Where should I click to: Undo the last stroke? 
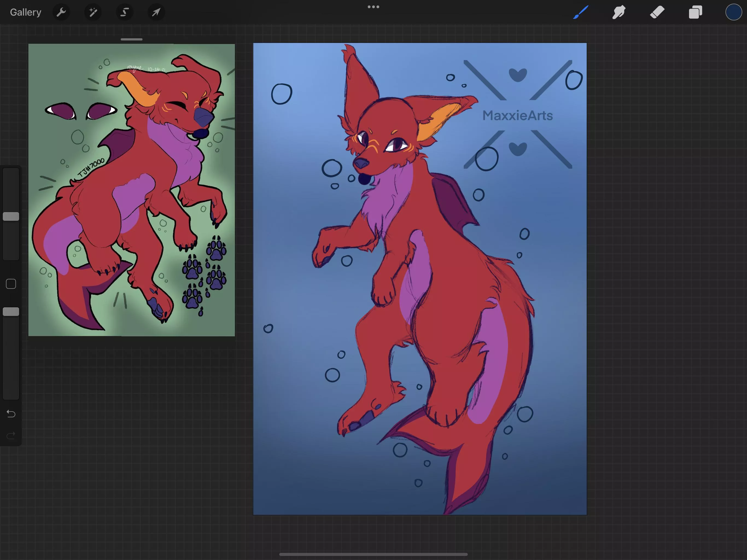(x=11, y=413)
